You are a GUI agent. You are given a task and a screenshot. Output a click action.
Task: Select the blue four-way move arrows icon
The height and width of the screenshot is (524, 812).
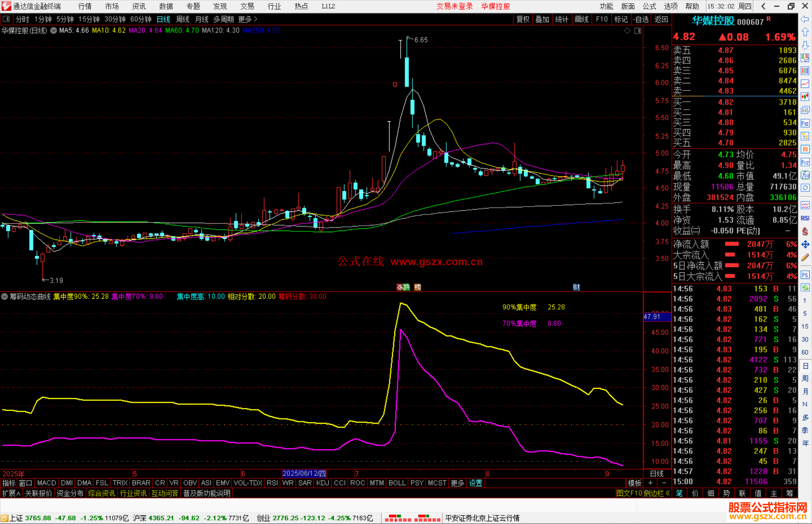coord(805,245)
